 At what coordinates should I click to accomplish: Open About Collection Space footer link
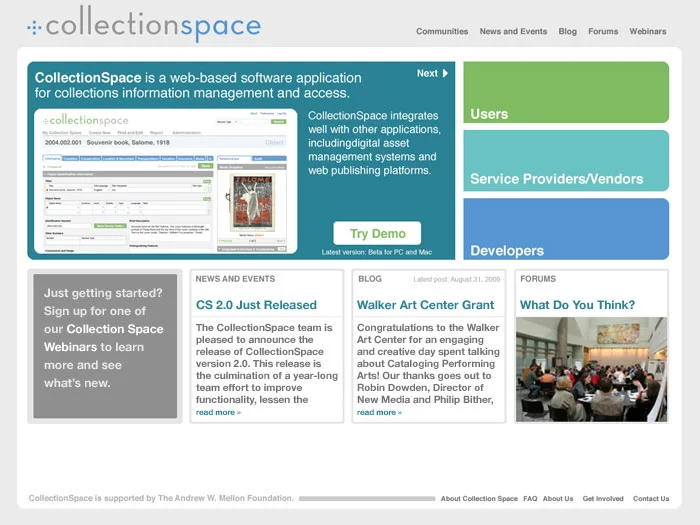pos(479,499)
